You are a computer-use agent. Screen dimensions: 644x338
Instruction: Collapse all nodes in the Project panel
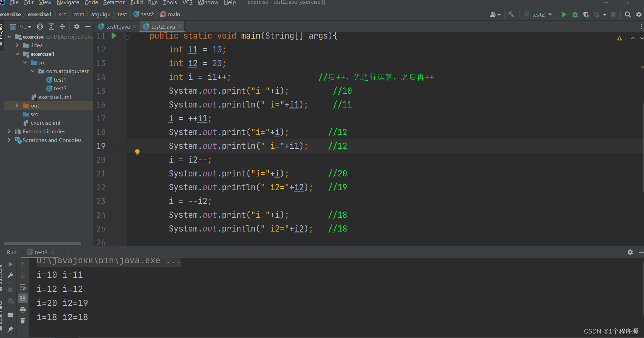[x=62, y=27]
